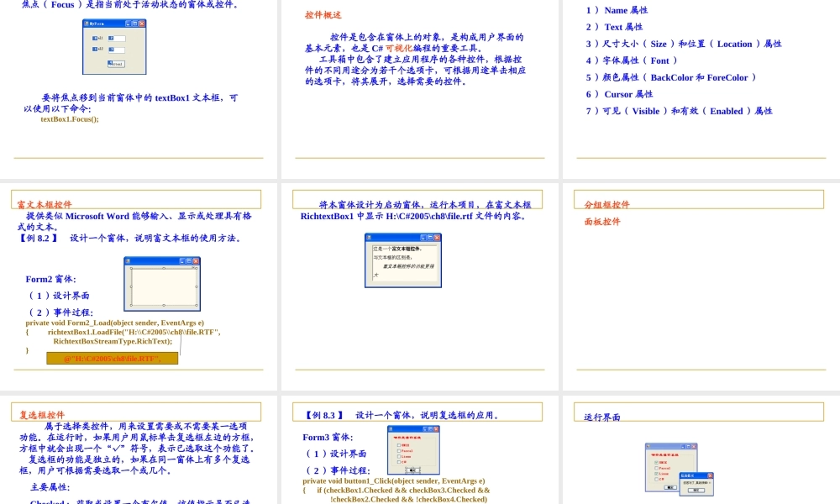Click '（2）事件过程:' under Form2 窗体

(60, 312)
